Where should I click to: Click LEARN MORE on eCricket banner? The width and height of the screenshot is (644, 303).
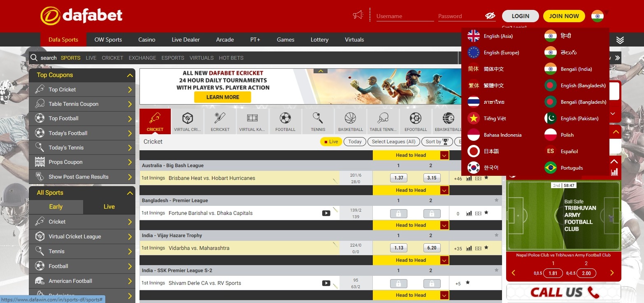click(223, 97)
